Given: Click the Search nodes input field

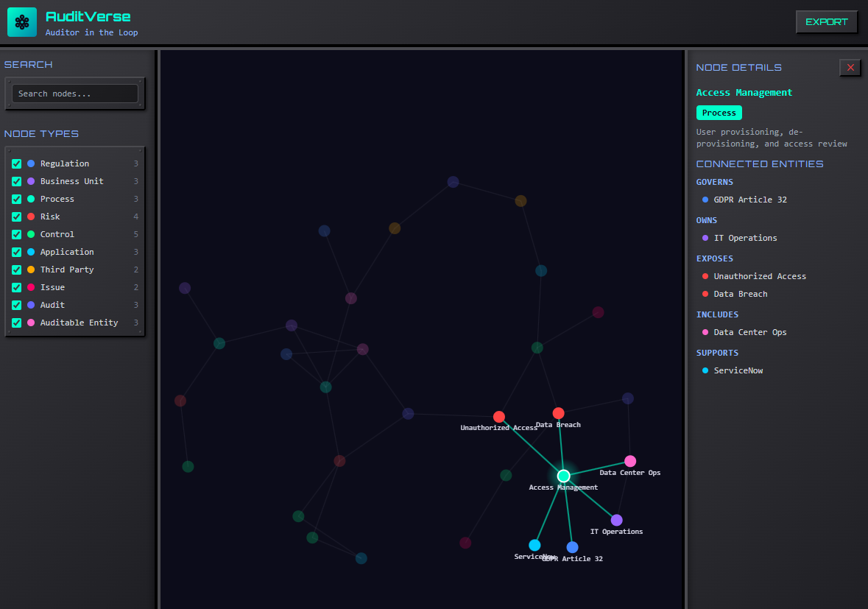Looking at the screenshot, I should tap(74, 93).
